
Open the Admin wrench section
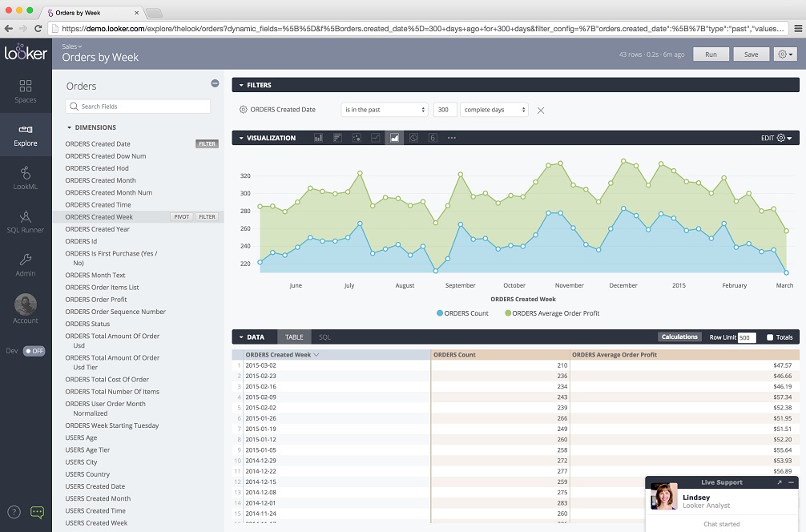click(26, 265)
